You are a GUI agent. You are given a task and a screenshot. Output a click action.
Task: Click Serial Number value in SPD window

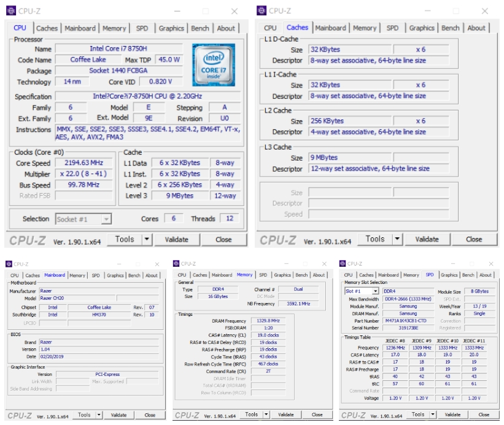(x=408, y=327)
